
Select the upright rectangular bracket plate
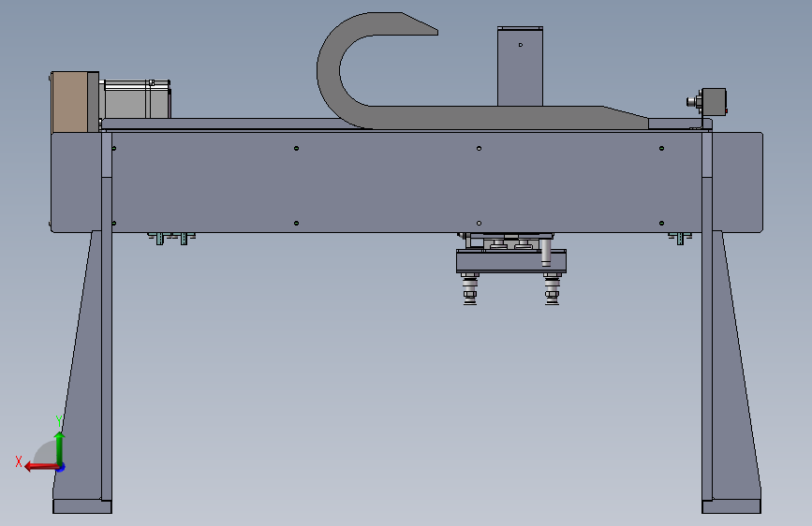click(520, 66)
